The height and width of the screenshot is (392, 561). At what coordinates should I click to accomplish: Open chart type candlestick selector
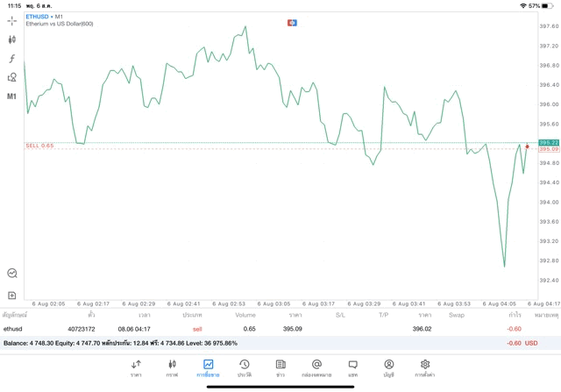coord(12,39)
